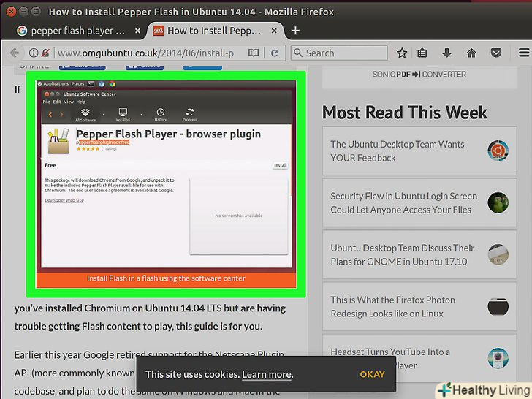This screenshot has height=399, width=532.
Task: Click the Firefox Photon Redesign article thumbnail
Action: (498, 306)
